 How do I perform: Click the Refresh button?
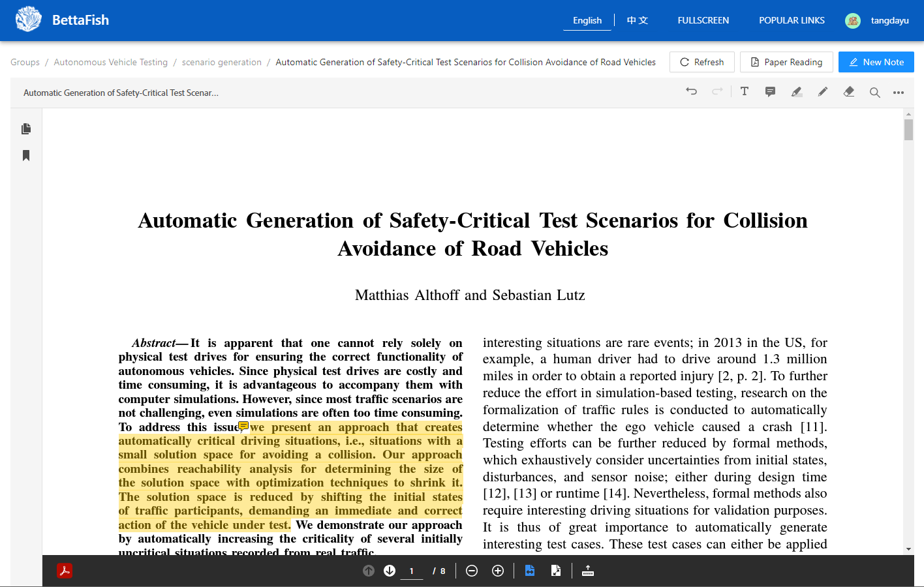point(702,62)
